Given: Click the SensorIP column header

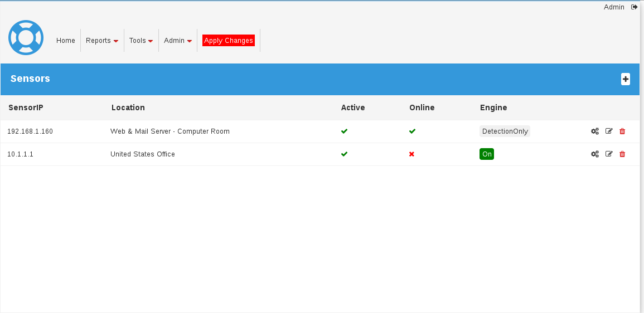Looking at the screenshot, I should coord(26,107).
